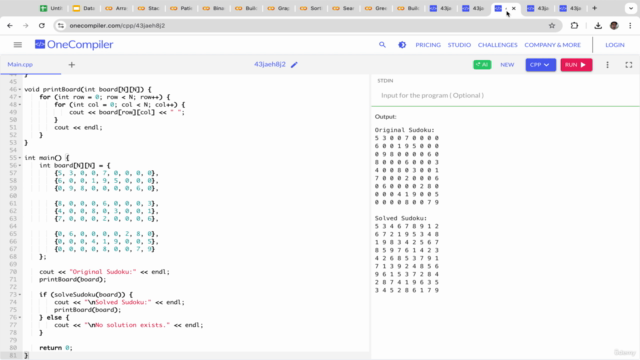This screenshot has width=640, height=360.
Task: Toggle dark mode theme icon
Action: [x=402, y=44]
